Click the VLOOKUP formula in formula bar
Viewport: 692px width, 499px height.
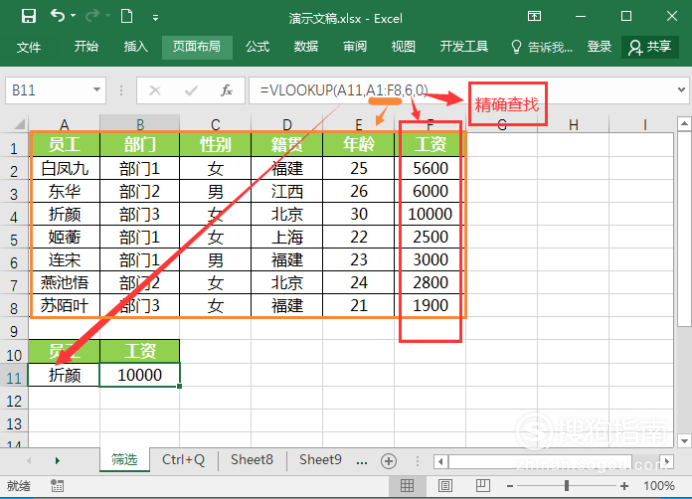(344, 90)
